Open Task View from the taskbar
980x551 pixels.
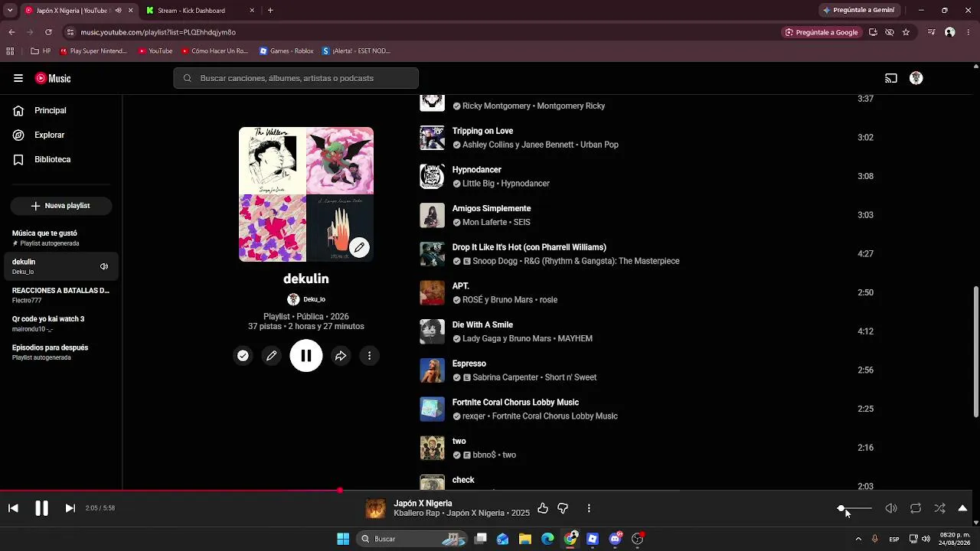(481, 539)
